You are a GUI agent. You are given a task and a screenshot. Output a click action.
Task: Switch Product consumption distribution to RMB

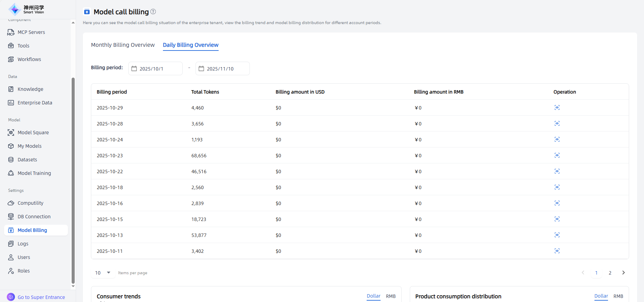[618, 296]
